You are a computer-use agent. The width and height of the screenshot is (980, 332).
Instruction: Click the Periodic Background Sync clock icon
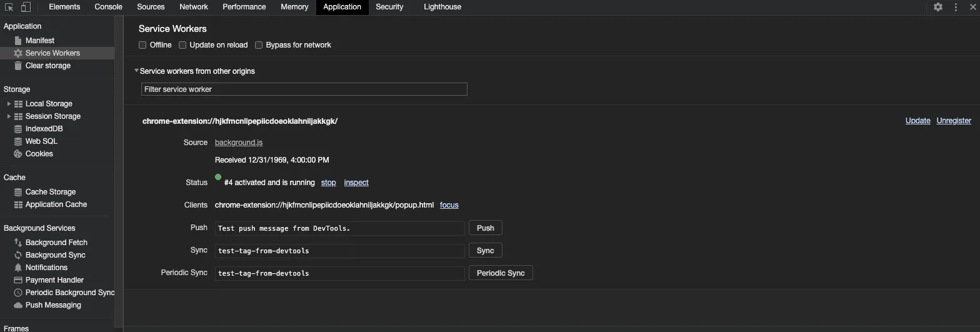pyautogui.click(x=18, y=293)
